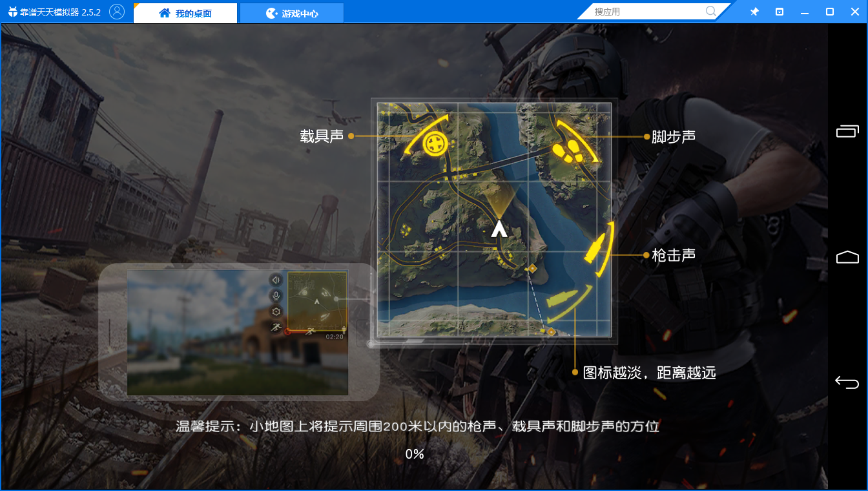Open Android recent apps button
868x491 pixels.
coord(847,131)
